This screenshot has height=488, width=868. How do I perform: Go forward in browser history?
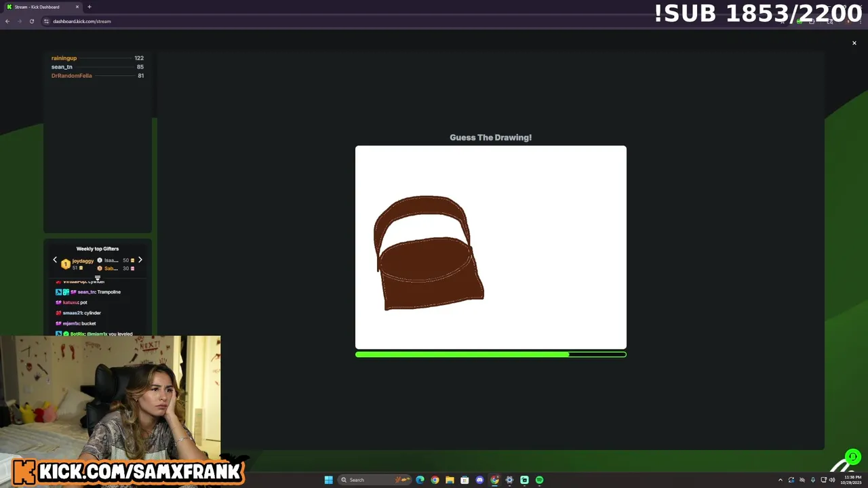click(x=19, y=21)
